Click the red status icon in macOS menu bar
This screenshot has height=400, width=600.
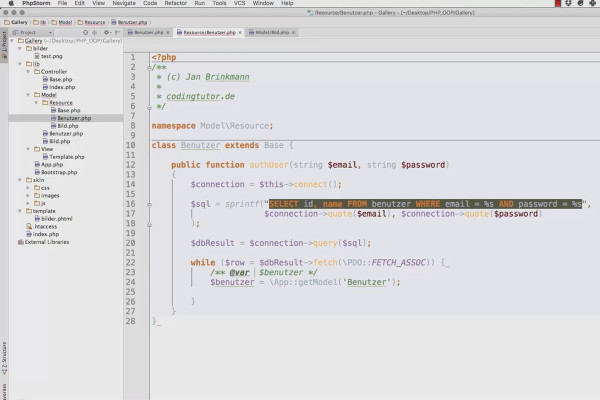[558, 3]
